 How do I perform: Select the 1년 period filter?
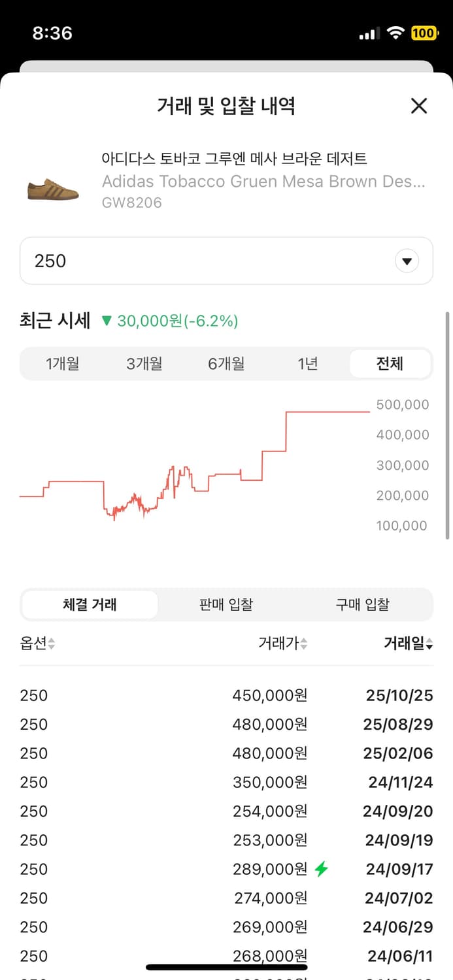click(x=307, y=363)
